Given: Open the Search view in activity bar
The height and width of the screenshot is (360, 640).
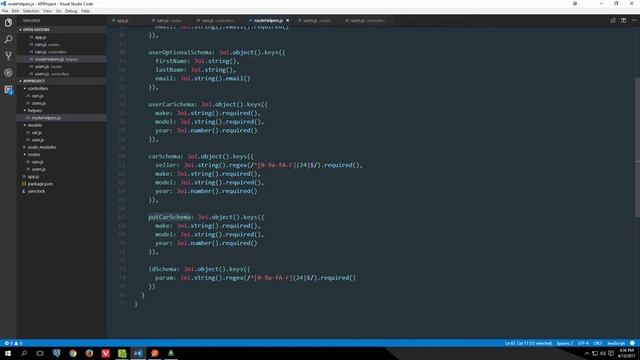Looking at the screenshot, I should tap(8, 39).
